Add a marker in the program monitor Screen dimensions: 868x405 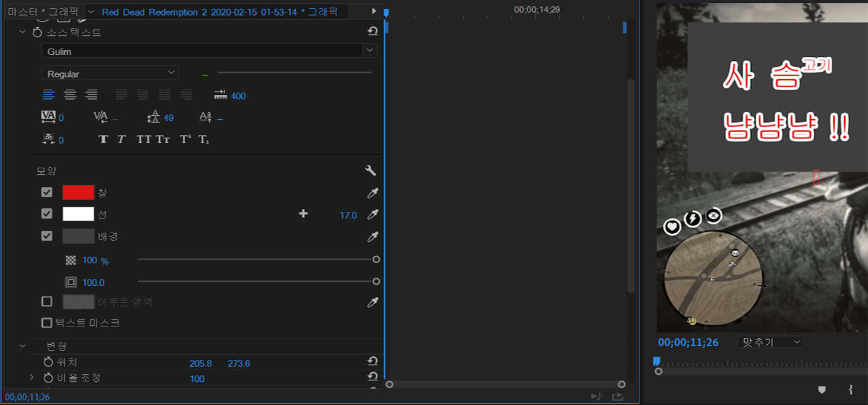822,389
